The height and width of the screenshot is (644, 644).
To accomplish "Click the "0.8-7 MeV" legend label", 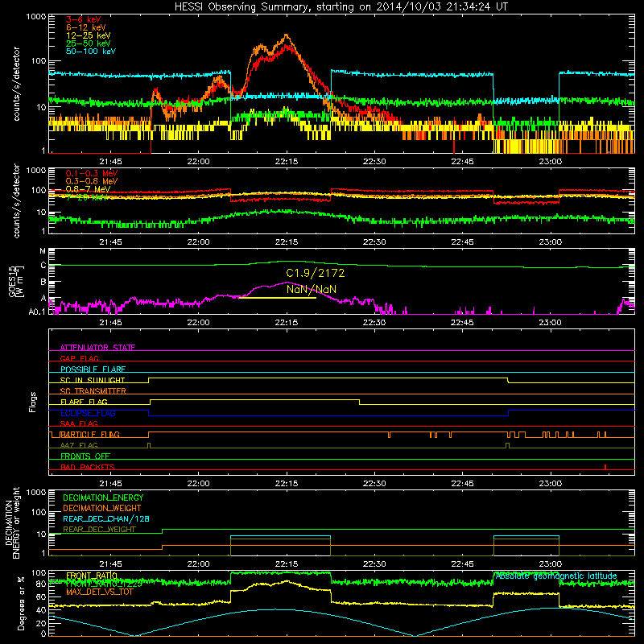I will 88,189.
